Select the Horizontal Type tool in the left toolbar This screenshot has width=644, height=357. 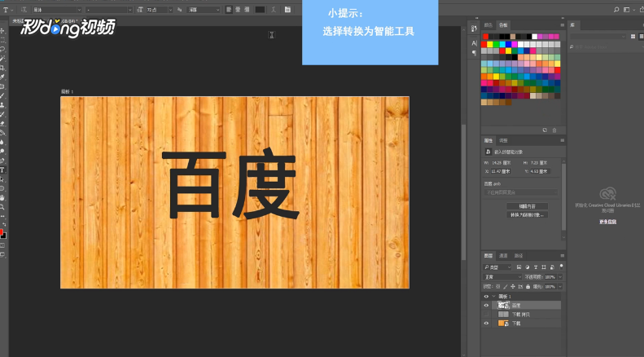[x=2, y=170]
